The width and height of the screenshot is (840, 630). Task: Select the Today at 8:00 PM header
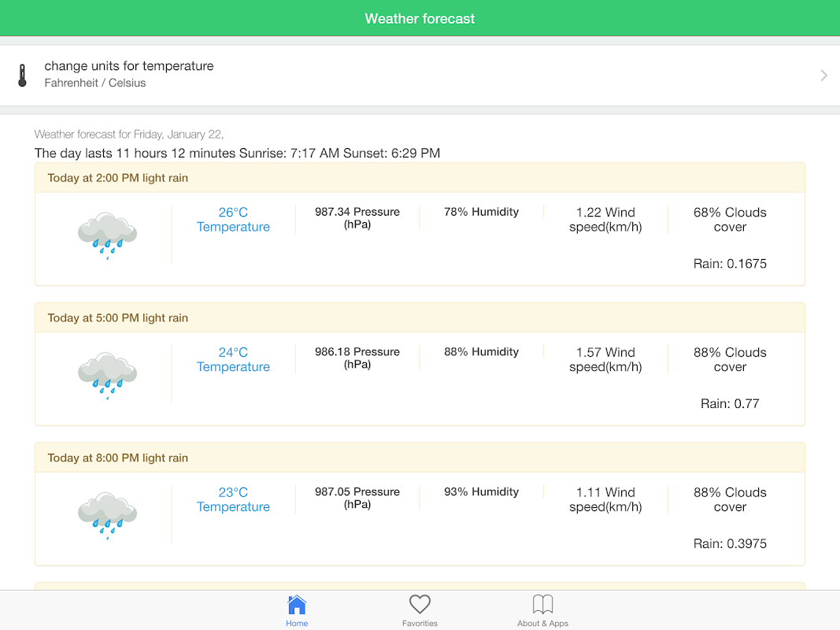pyautogui.click(x=118, y=458)
